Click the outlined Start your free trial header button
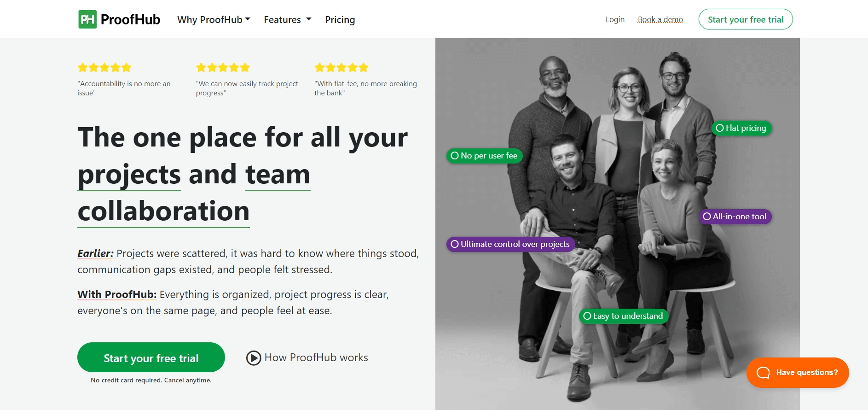Viewport: 868px width, 410px height. [746, 19]
